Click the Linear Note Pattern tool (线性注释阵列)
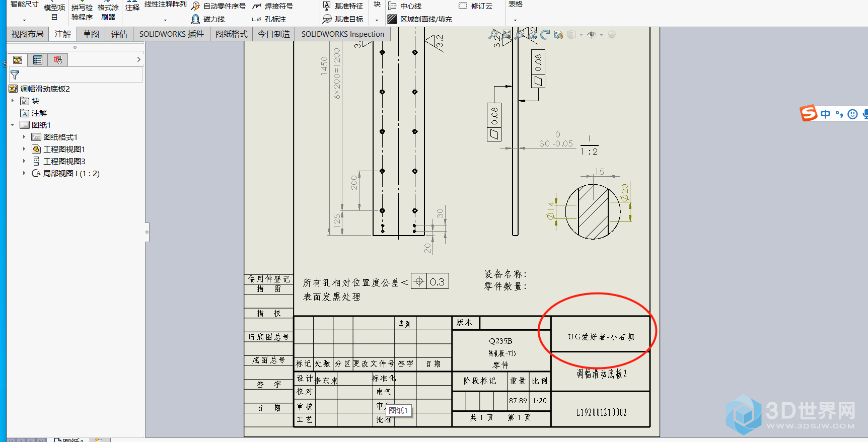 pyautogui.click(x=165, y=5)
